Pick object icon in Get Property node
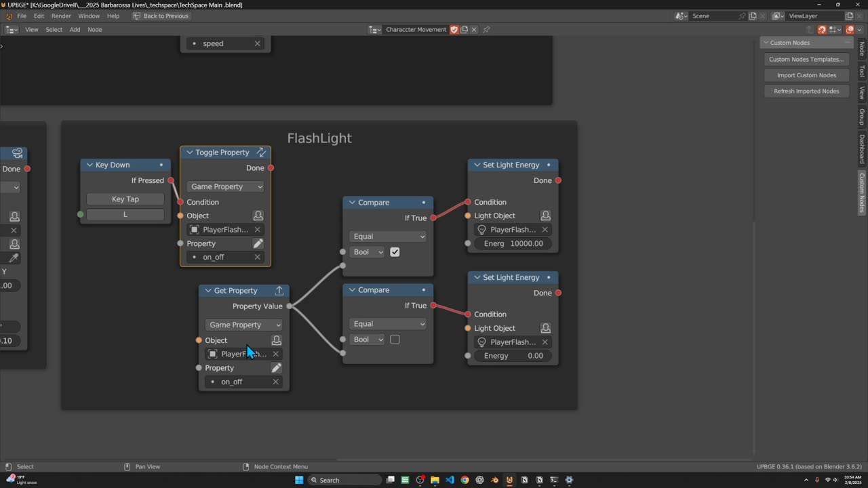The image size is (868, 488). 276,340
